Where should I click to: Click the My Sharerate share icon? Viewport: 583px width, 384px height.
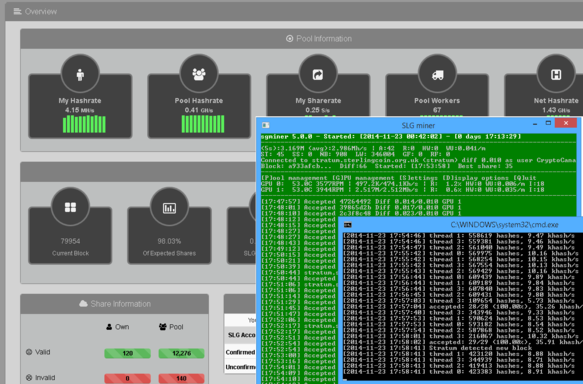pos(318,75)
